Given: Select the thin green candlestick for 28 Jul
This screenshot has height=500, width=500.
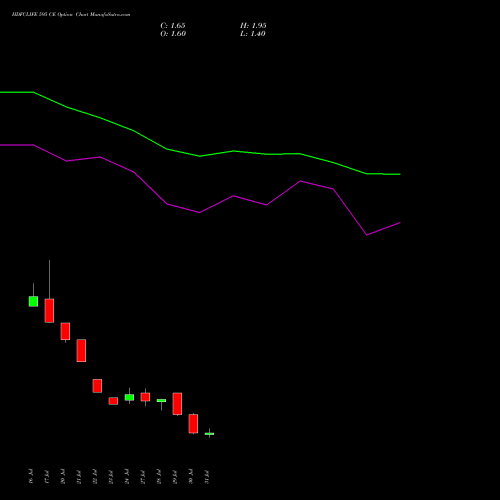Looking at the screenshot, I should point(161,401).
